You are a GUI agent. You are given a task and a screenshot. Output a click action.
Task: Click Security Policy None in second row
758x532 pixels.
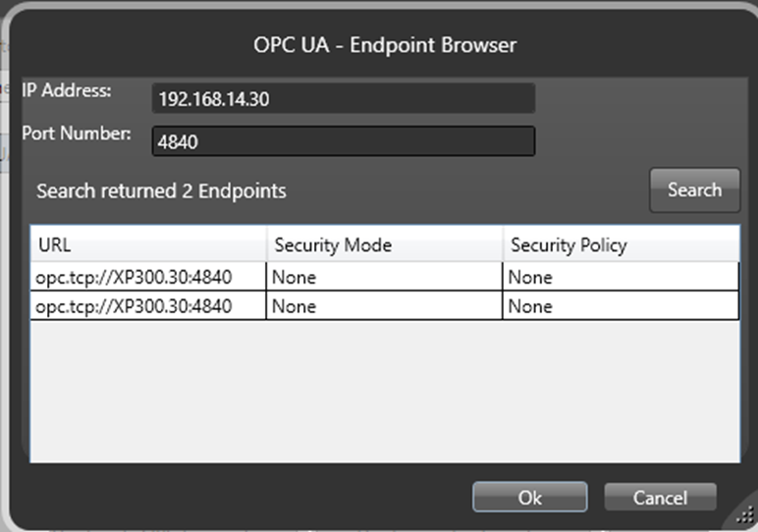click(530, 306)
